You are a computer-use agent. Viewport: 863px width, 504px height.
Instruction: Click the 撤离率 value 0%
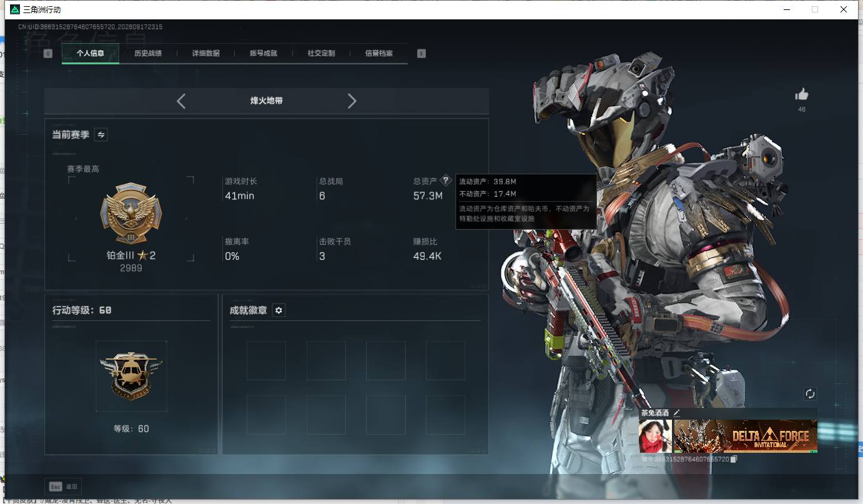[232, 256]
